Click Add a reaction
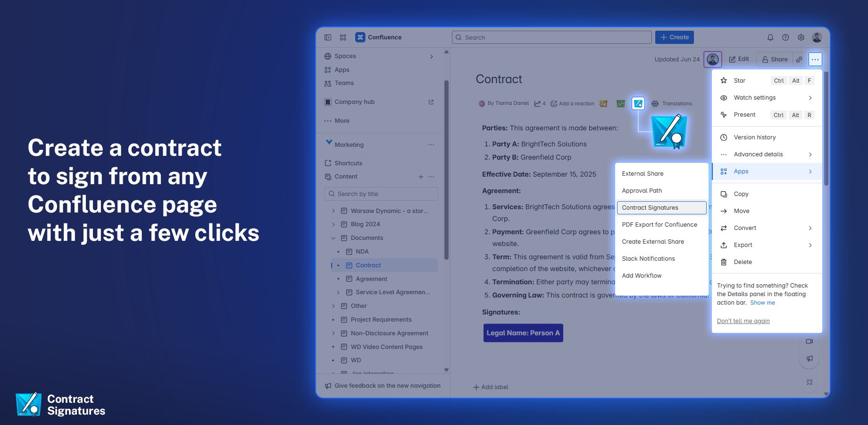 (572, 103)
